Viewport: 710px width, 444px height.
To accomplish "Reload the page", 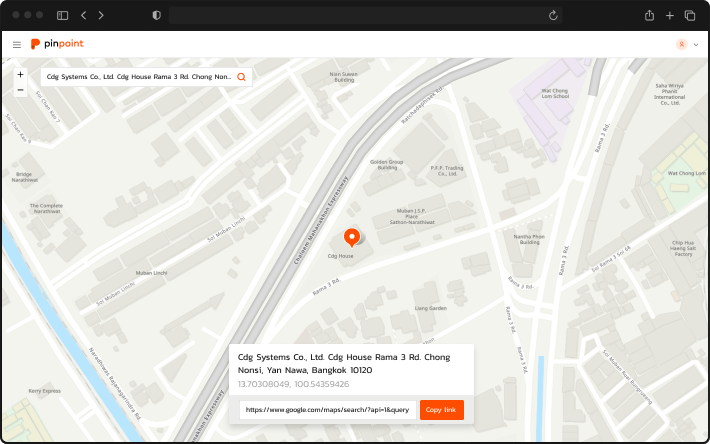I will coord(553,15).
